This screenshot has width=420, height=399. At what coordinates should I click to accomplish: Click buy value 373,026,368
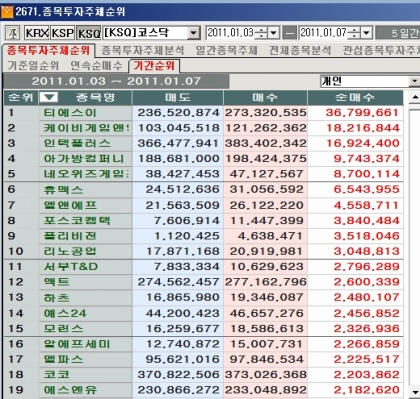click(266, 375)
